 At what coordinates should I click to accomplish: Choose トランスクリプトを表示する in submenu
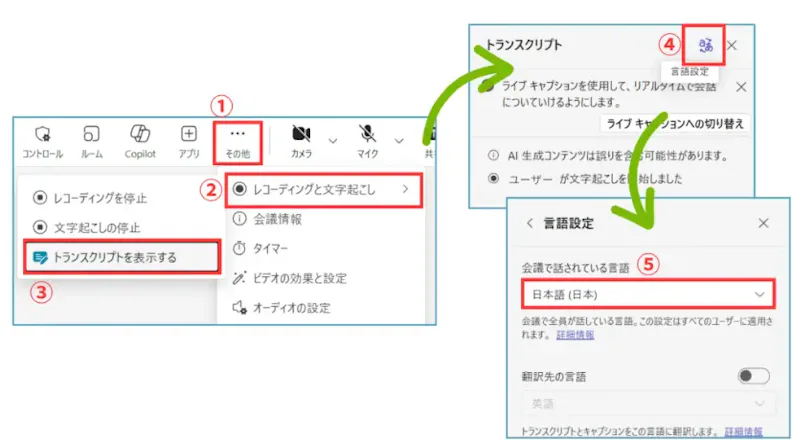122,257
